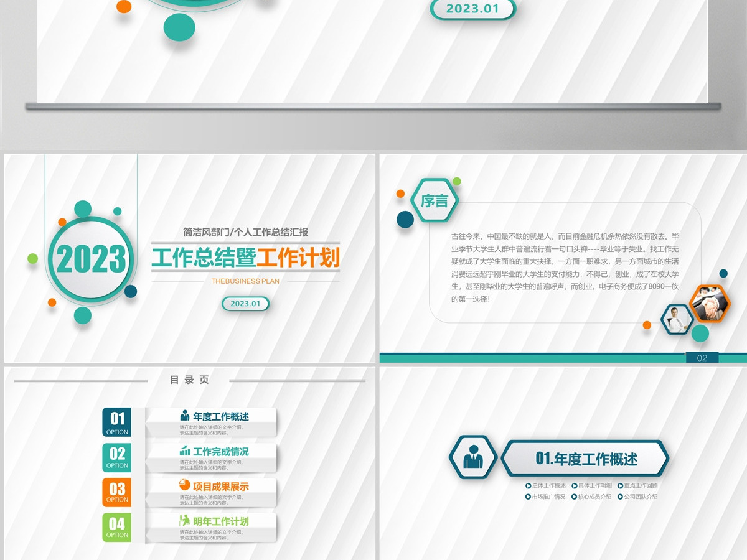Click the 序言 hexagon badge
747x560 pixels.
tap(435, 200)
